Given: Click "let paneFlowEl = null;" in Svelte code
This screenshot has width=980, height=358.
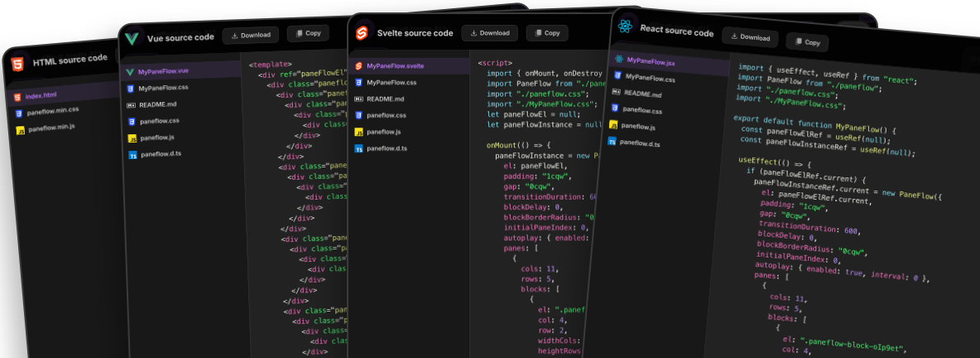Looking at the screenshot, I should [533, 114].
